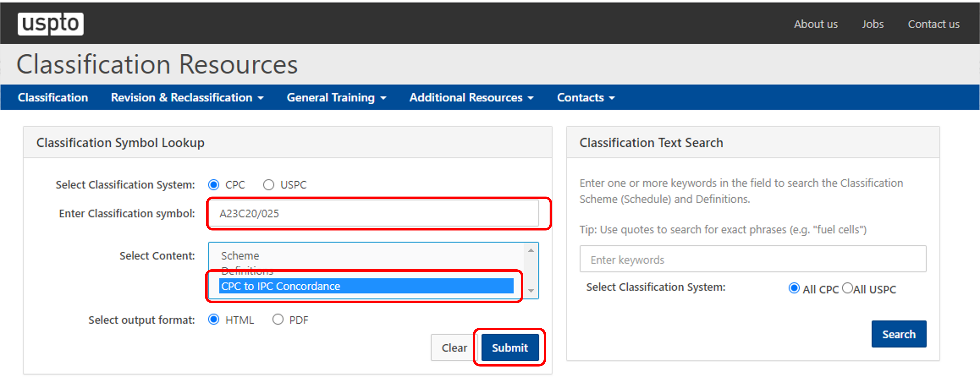This screenshot has width=980, height=383.
Task: Select the CPC classification system radio
Action: coord(214,185)
